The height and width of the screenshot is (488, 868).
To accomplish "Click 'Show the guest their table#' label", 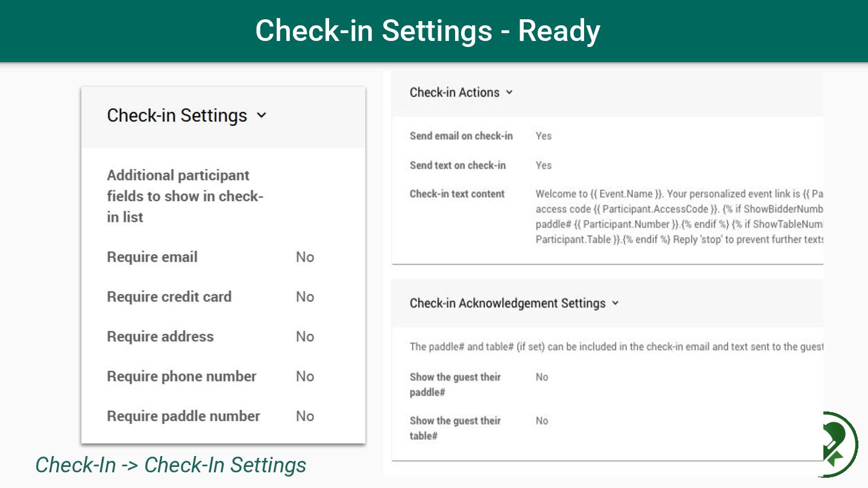I will (x=455, y=428).
